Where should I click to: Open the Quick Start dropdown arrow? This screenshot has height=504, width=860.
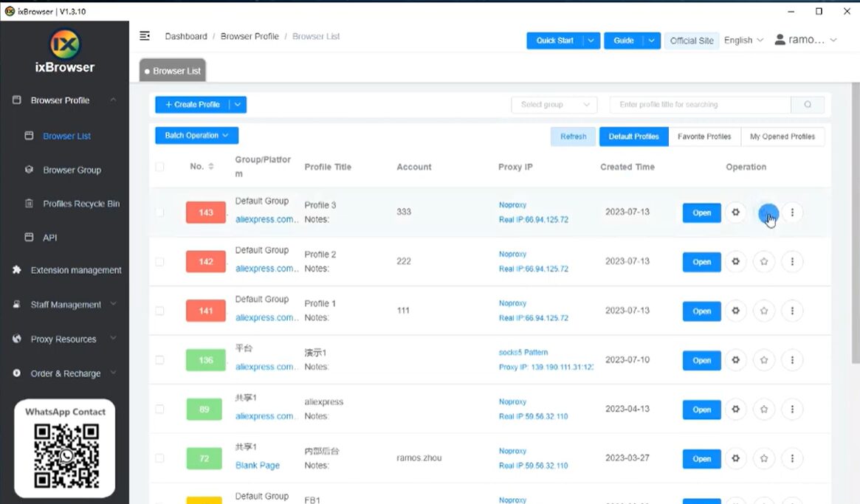(591, 41)
